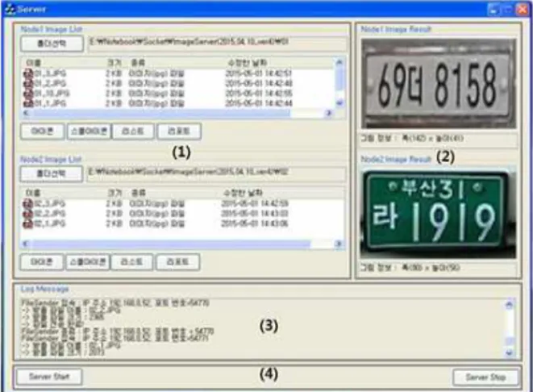Click the Node2 folder select (폴더선택) button
The image size is (533, 392).
[52, 173]
